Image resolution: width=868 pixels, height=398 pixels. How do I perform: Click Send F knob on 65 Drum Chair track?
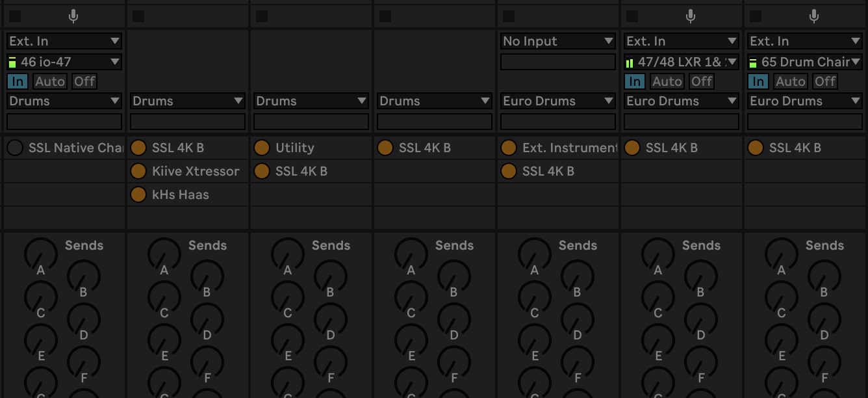tap(824, 362)
